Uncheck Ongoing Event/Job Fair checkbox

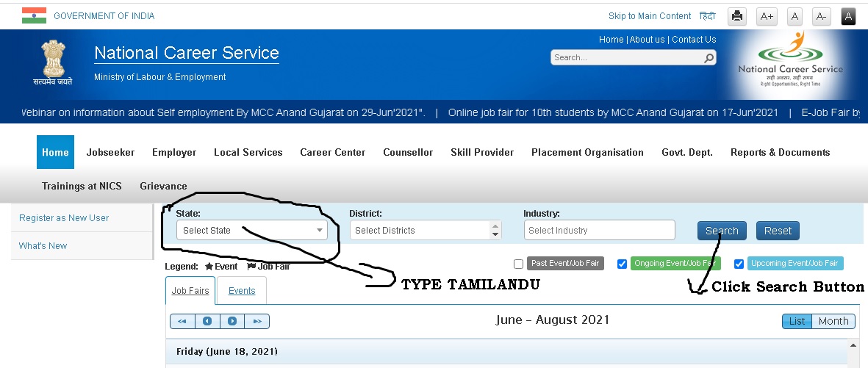pyautogui.click(x=622, y=264)
